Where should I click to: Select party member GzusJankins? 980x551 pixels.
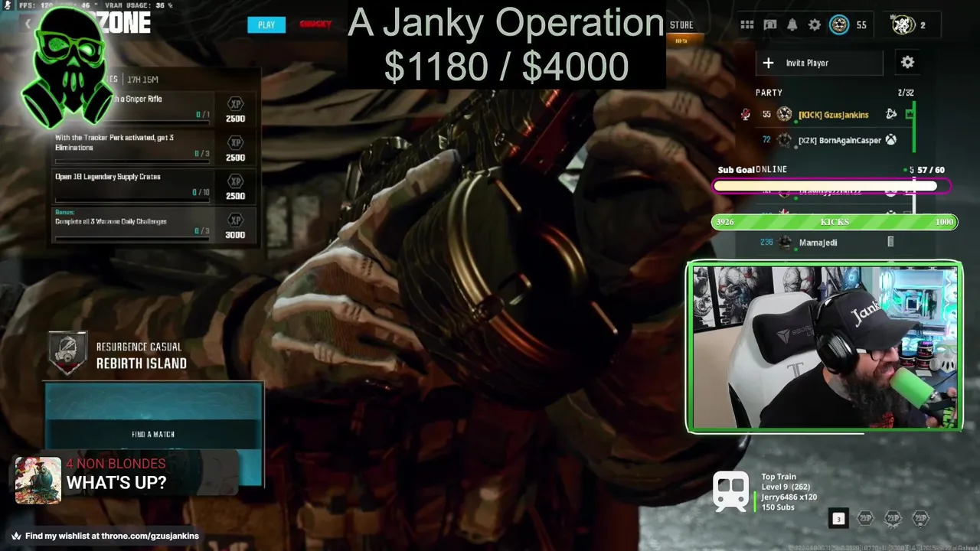point(833,115)
